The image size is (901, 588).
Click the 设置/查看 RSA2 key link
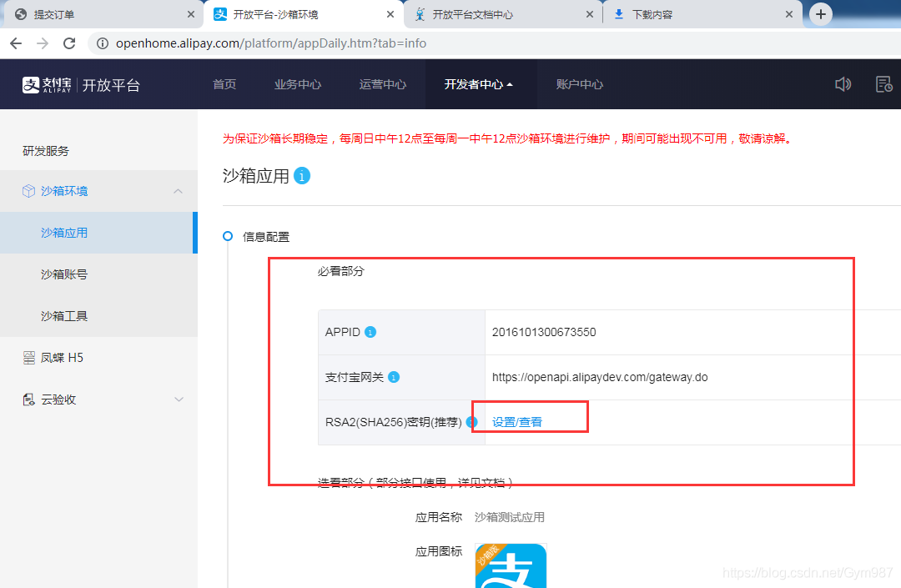pyautogui.click(x=516, y=422)
